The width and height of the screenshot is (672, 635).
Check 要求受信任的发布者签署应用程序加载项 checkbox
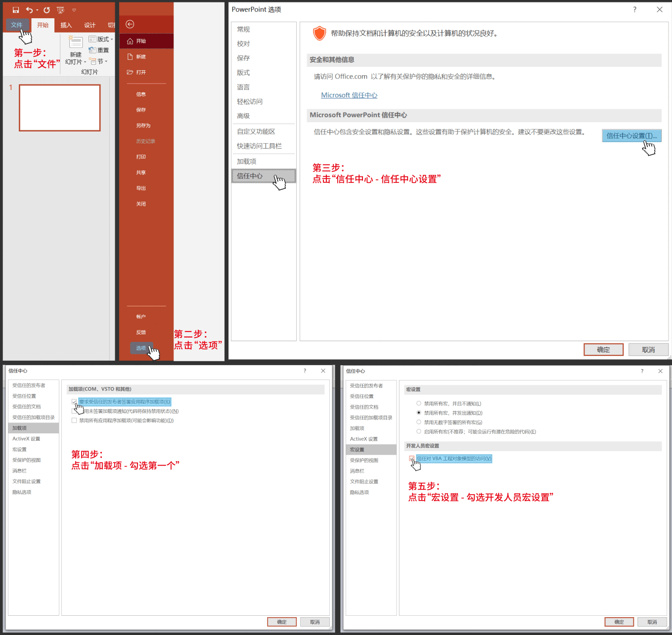click(74, 402)
